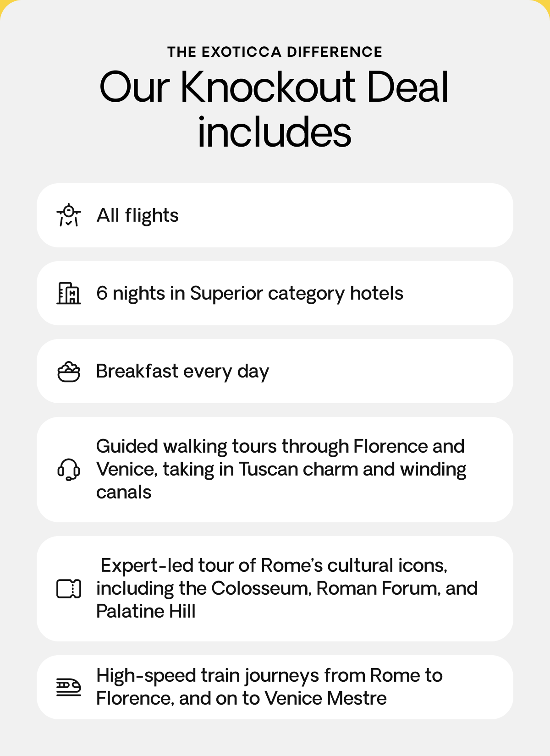Select the 6 nights Superior hotels text
The height and width of the screenshot is (756, 550).
(x=250, y=294)
